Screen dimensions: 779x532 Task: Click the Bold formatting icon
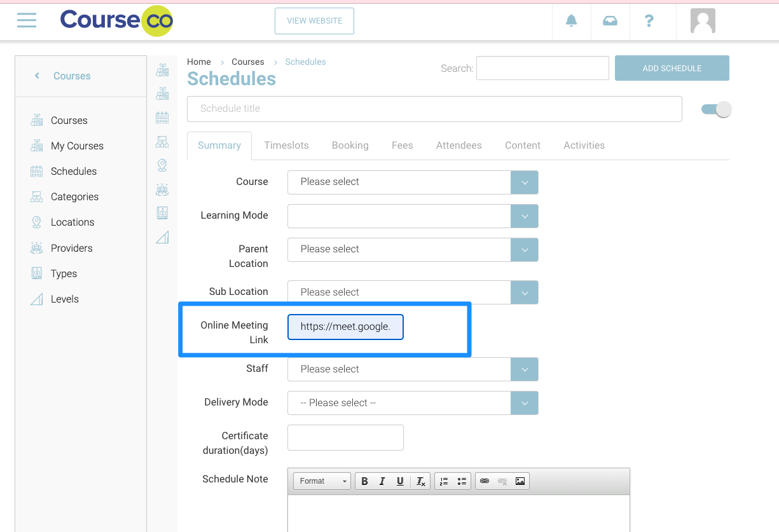(364, 481)
